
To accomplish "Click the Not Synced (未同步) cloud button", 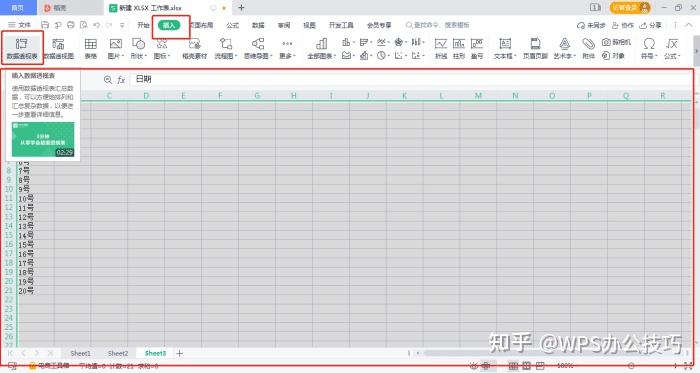I will pyautogui.click(x=591, y=25).
